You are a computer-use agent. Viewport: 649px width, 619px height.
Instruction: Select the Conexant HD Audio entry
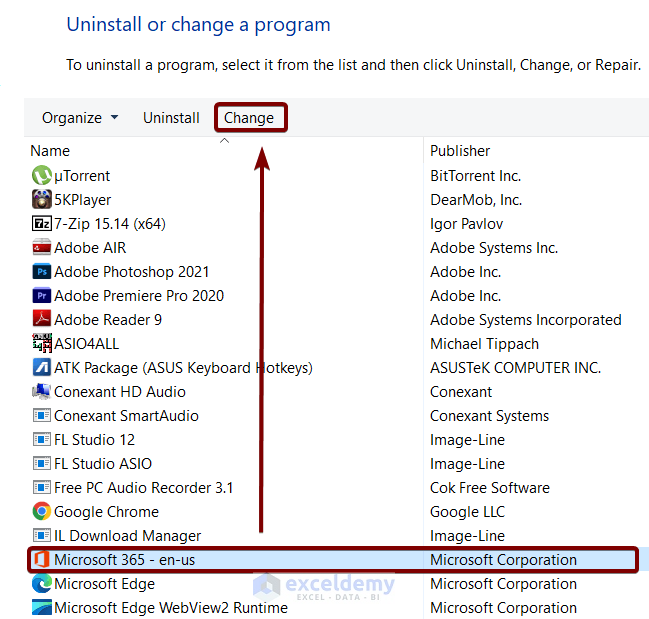coord(120,392)
